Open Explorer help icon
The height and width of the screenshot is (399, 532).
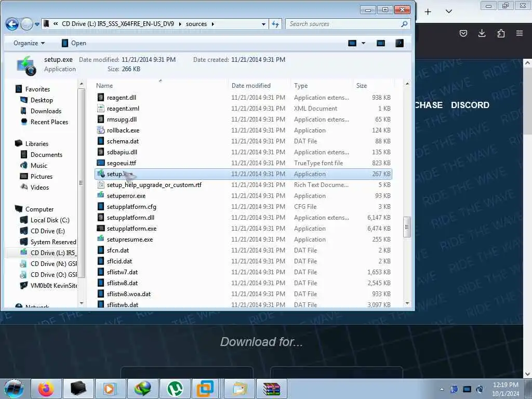[x=400, y=43]
